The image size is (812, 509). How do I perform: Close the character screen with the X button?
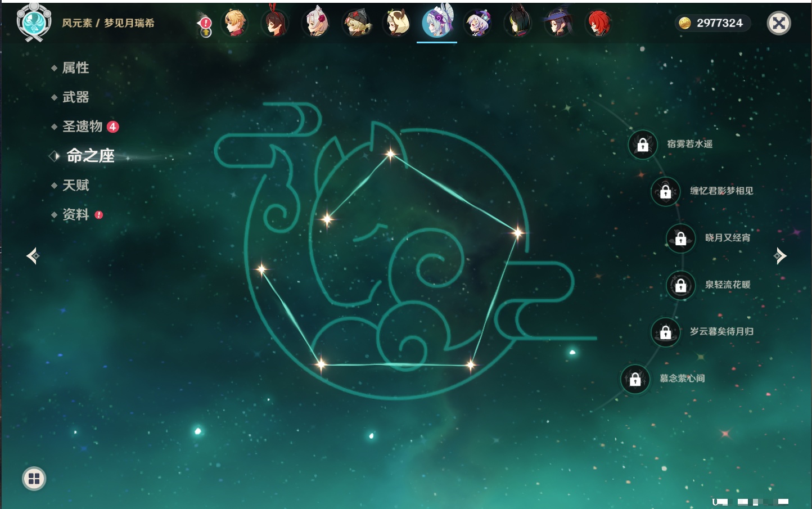pos(779,23)
